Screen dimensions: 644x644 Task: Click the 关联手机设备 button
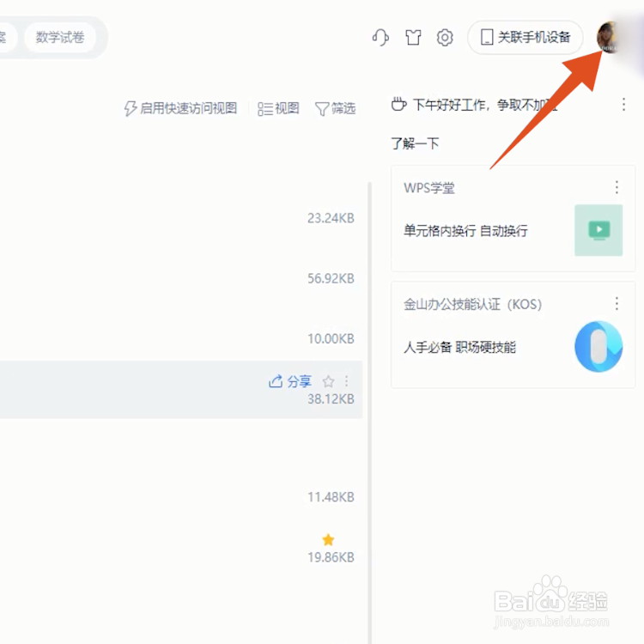pyautogui.click(x=526, y=38)
